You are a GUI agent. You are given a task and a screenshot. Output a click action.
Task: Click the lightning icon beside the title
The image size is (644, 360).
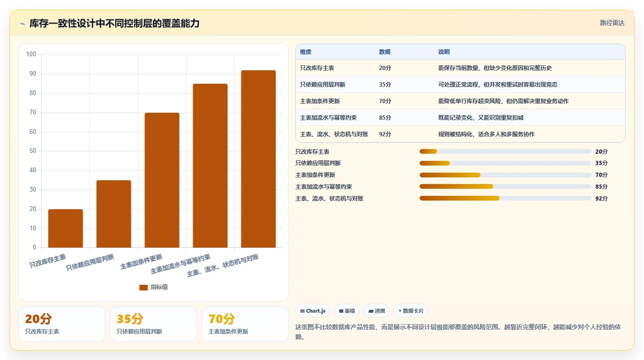pos(22,24)
